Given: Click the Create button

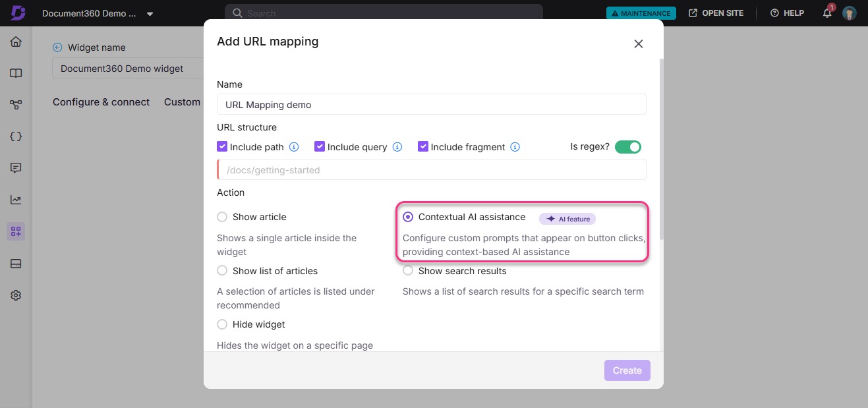Looking at the screenshot, I should point(627,370).
